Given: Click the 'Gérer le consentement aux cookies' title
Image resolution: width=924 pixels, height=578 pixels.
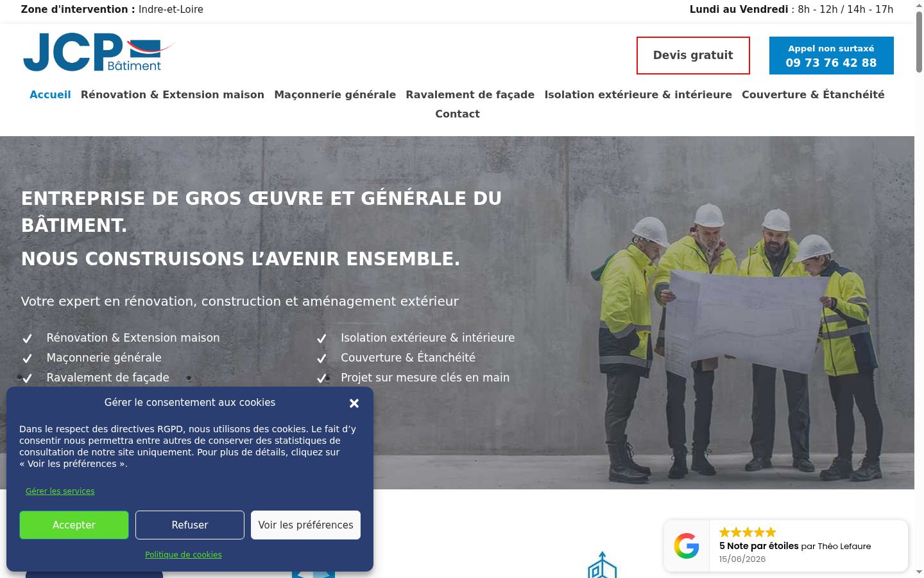Looking at the screenshot, I should tap(190, 403).
